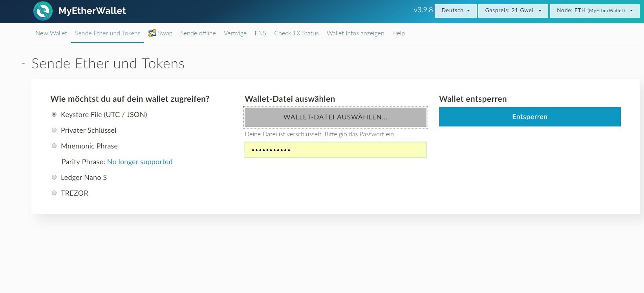Click the v3.9.8 version label
Image resolution: width=644 pixels, height=293 pixels.
(423, 10)
